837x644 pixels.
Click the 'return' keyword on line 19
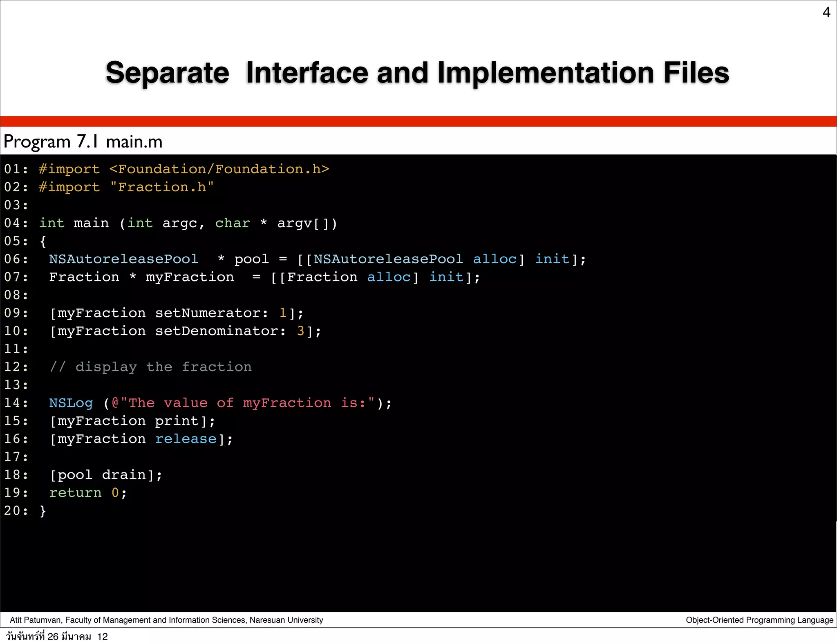point(75,493)
